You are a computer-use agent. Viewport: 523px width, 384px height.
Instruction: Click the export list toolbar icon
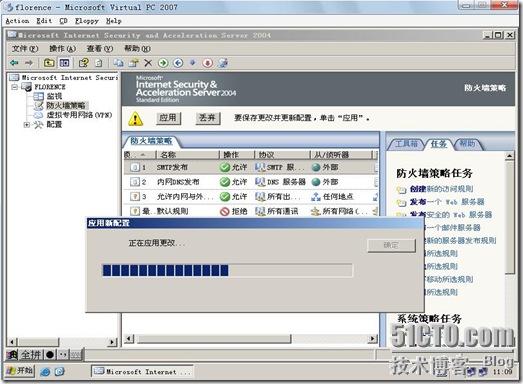99,63
